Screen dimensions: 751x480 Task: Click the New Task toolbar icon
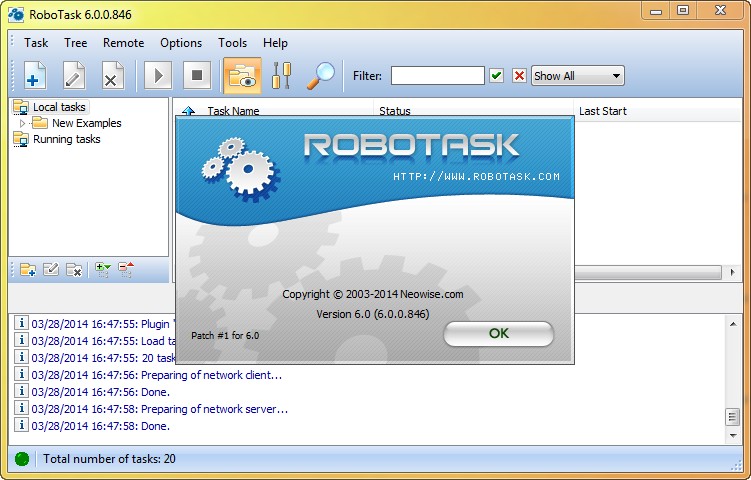[34, 76]
